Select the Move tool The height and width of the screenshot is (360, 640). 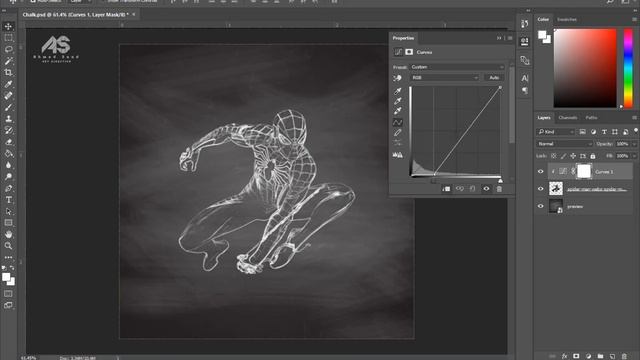pos(8,27)
